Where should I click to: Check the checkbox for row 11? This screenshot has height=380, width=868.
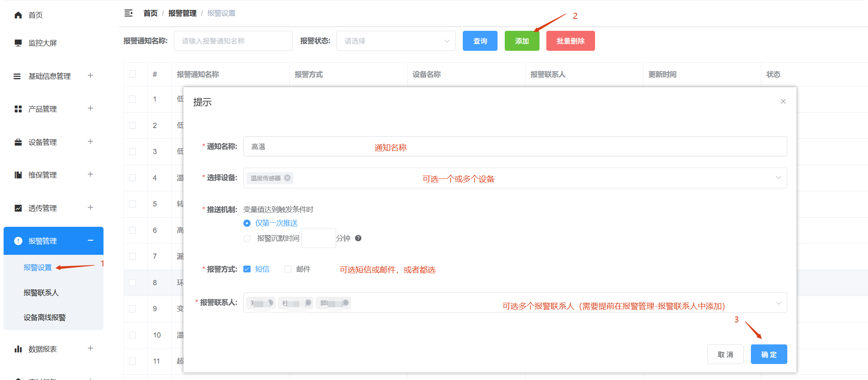[x=133, y=361]
